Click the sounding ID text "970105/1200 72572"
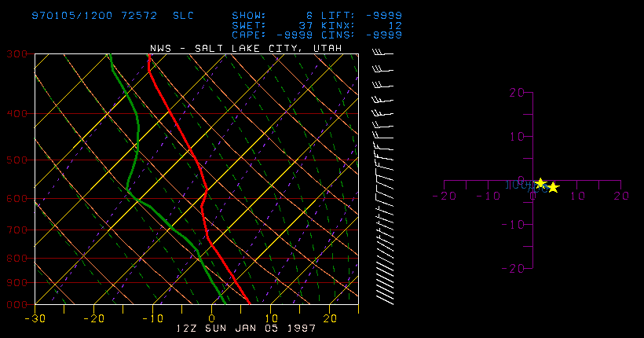The image size is (644, 338). click(x=94, y=16)
